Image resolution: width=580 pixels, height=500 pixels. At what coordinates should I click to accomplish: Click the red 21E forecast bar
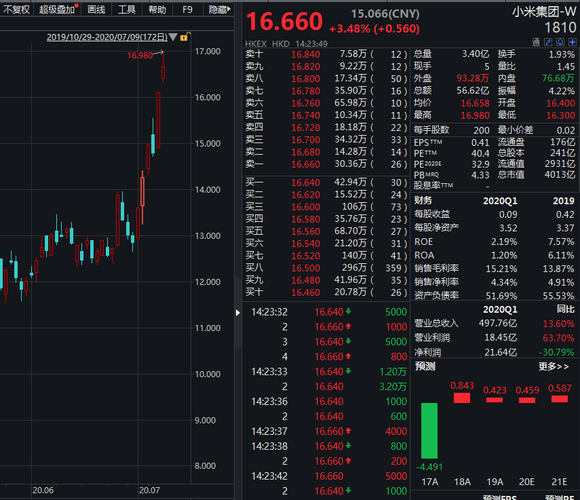559,399
